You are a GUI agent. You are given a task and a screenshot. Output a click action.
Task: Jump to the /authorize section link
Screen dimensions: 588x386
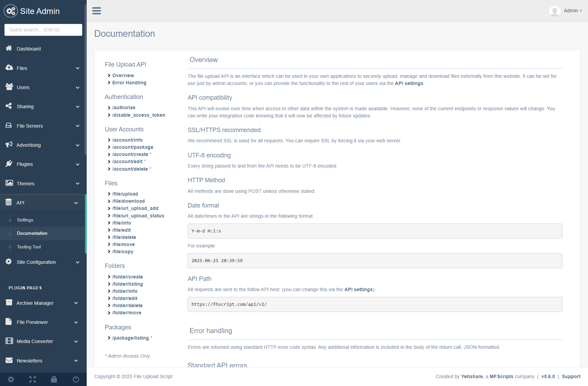[x=124, y=108]
